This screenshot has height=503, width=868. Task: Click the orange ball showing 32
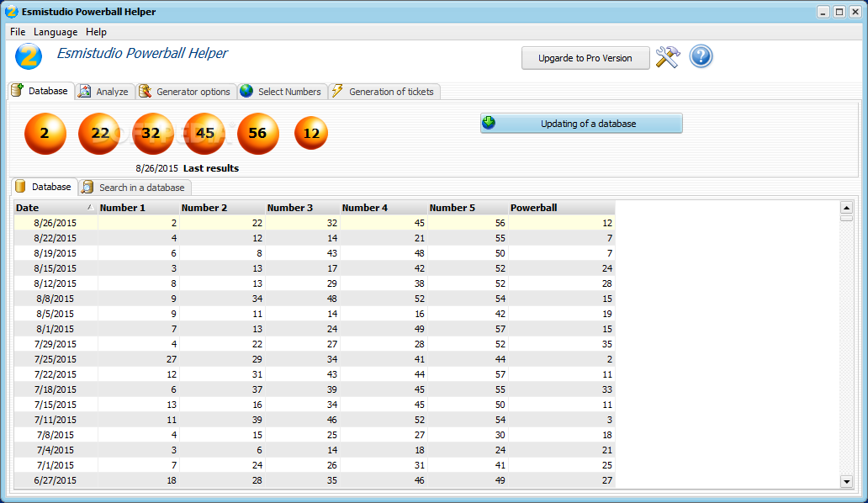pos(152,134)
